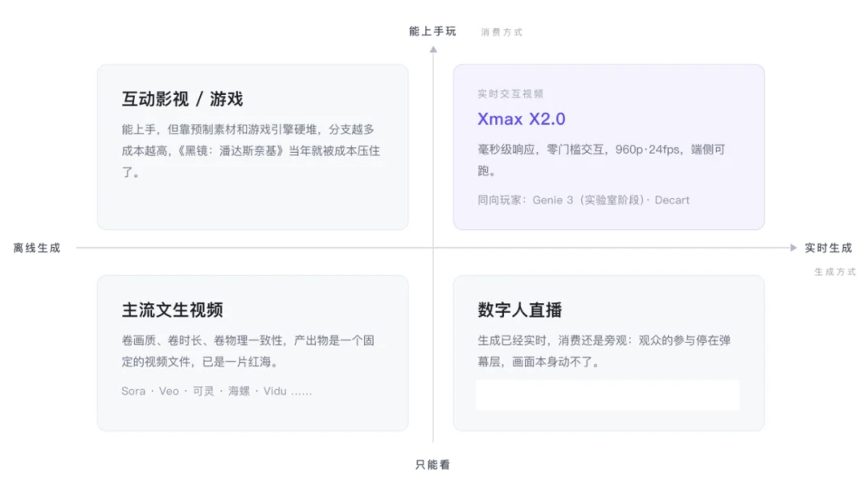The height and width of the screenshot is (485, 868).
Task: Click the 同向玩家 Genie 3 line
Action: click(583, 200)
